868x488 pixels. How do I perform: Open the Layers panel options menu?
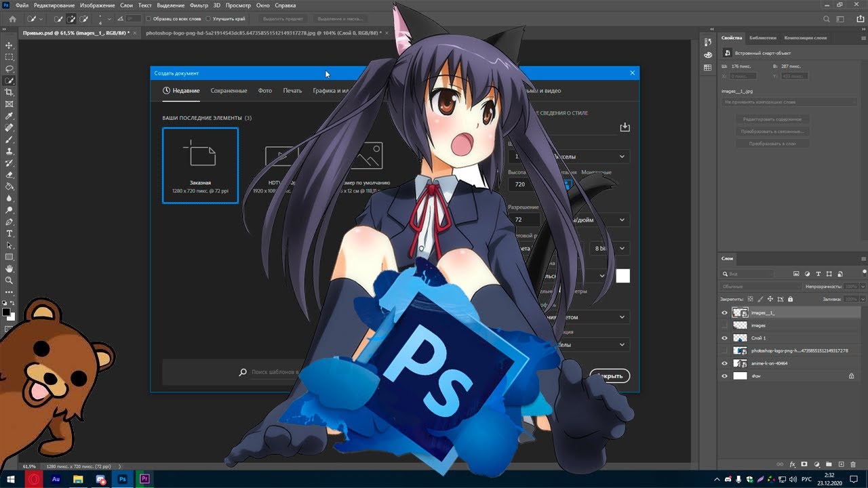pos(863,258)
